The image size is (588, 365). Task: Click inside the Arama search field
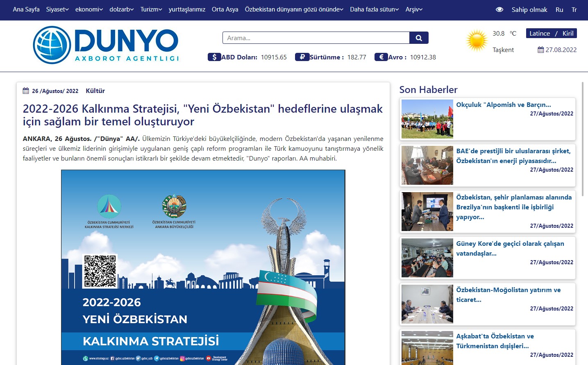pos(316,38)
